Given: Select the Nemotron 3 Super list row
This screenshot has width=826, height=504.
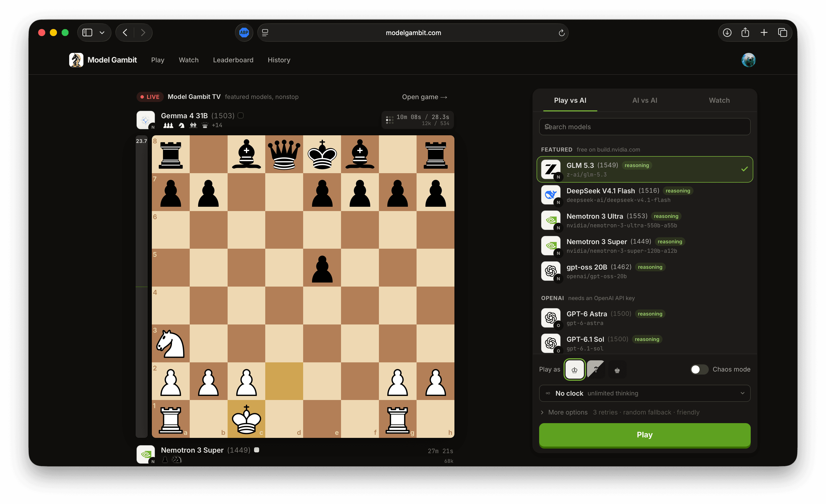Looking at the screenshot, I should click(x=644, y=246).
